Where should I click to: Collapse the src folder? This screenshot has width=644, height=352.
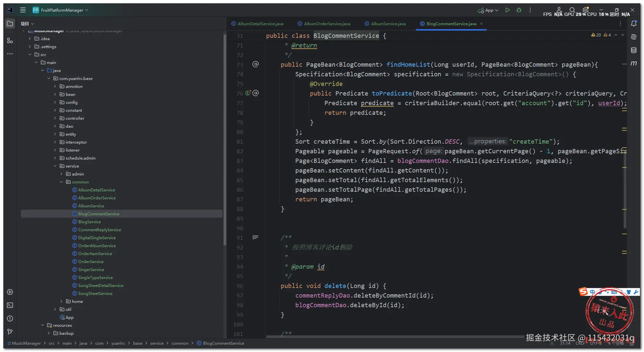[x=30, y=54]
